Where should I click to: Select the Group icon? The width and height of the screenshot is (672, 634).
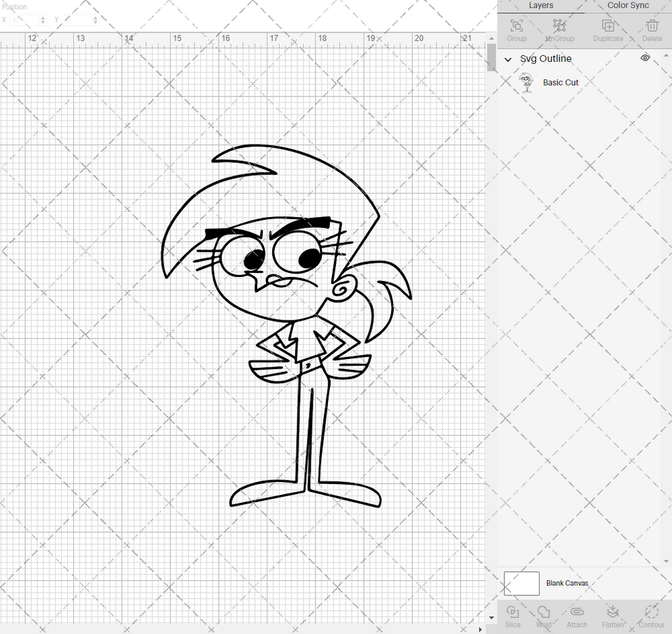pos(516,29)
